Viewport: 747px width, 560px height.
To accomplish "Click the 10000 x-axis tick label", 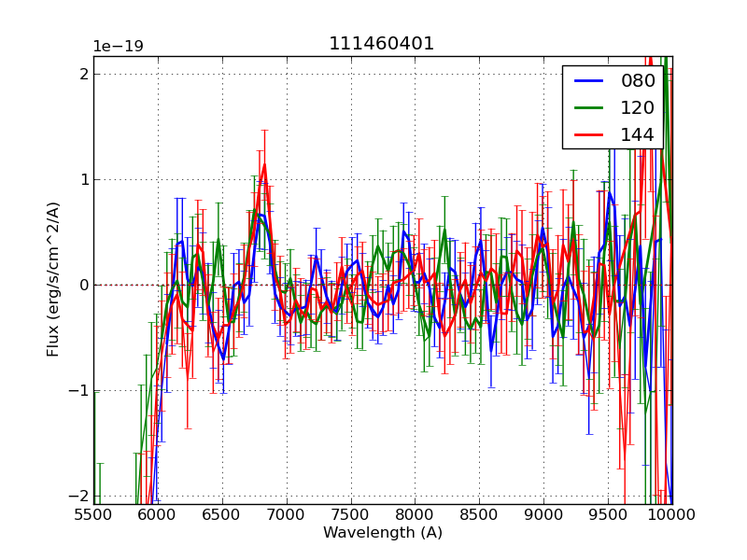I will [670, 514].
